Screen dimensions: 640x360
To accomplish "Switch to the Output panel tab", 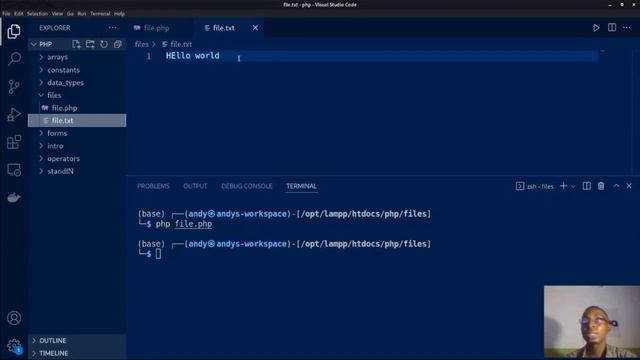I will [x=195, y=186].
